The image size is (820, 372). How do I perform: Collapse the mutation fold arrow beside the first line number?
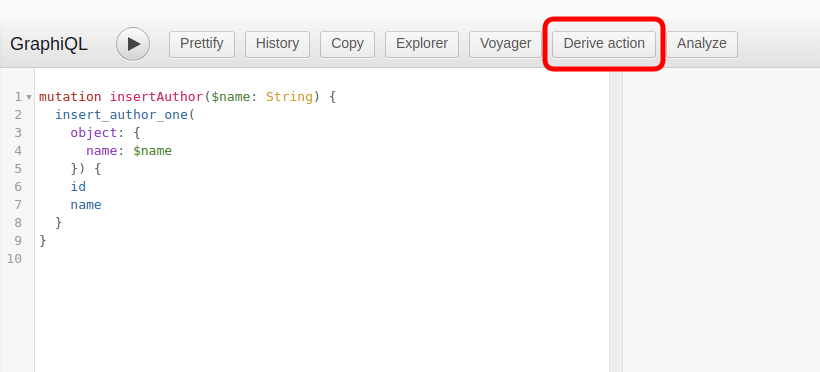(x=29, y=97)
